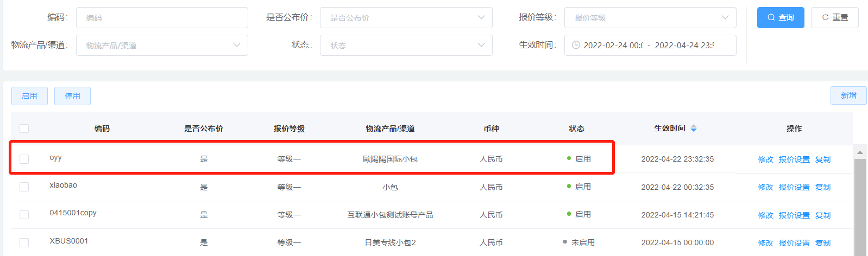Image resolution: width=868 pixels, height=256 pixels.
Task: Click 复制 for the XBUS0001 row
Action: pos(822,243)
